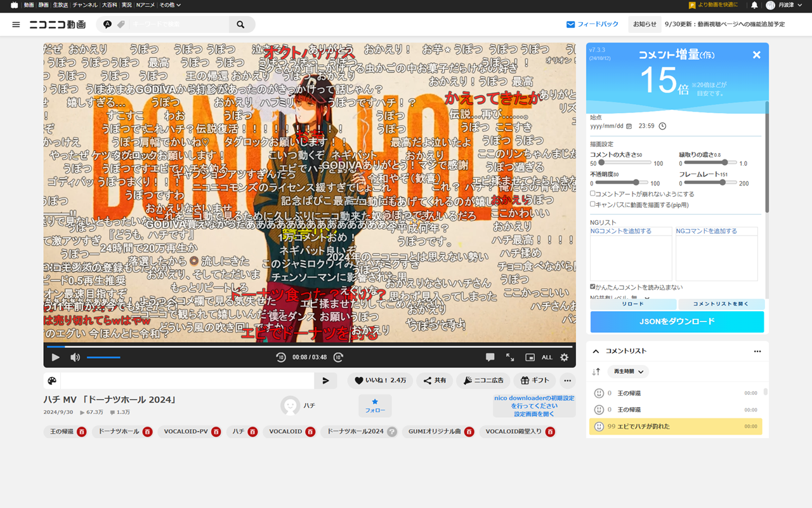This screenshot has width=812, height=508.
Task: Send a gift with ギフト button
Action: pos(535,381)
